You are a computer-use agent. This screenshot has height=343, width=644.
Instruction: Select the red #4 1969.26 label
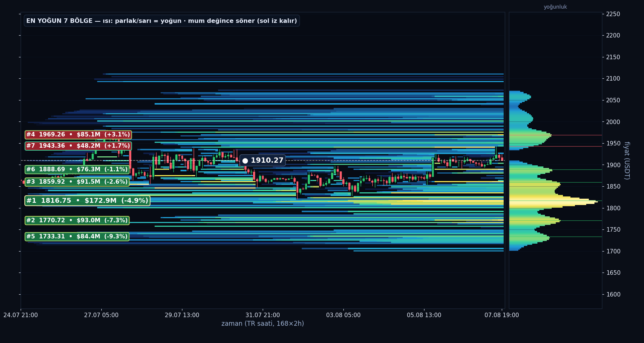78,135
